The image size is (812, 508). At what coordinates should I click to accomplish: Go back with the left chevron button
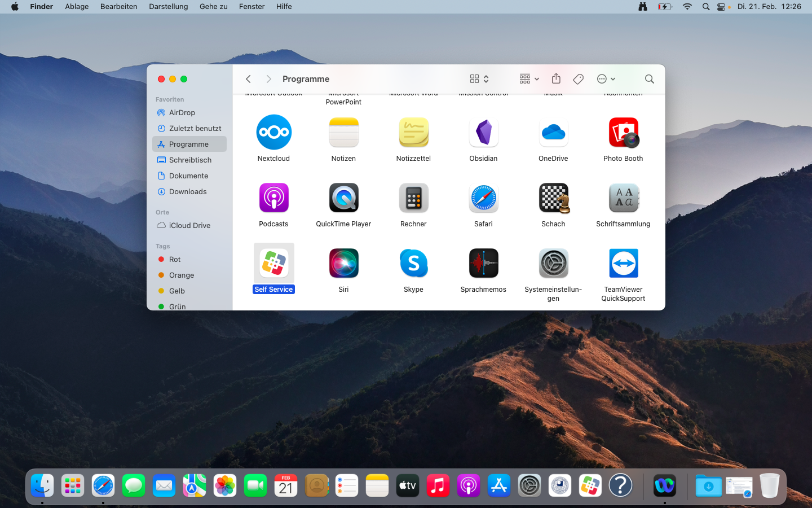click(248, 79)
